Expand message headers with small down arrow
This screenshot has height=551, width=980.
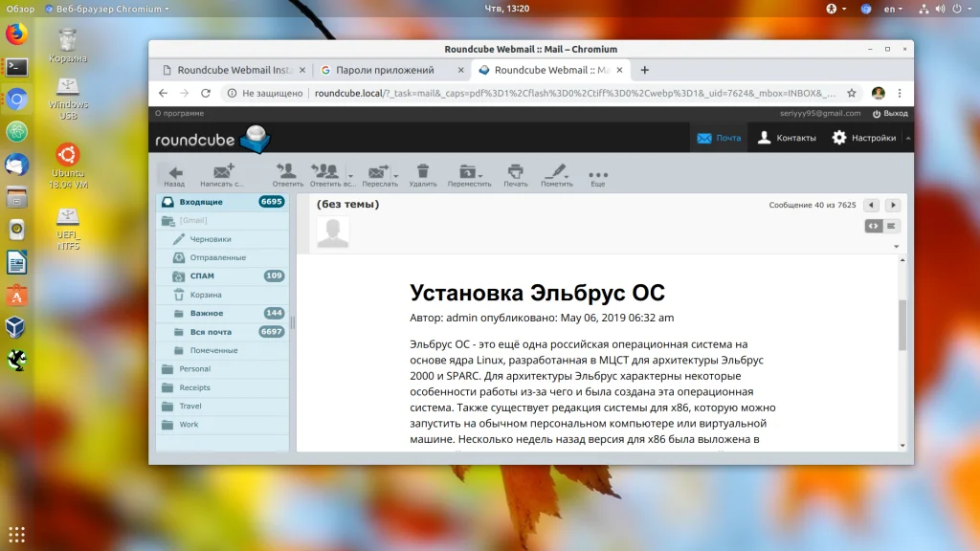tap(896, 246)
